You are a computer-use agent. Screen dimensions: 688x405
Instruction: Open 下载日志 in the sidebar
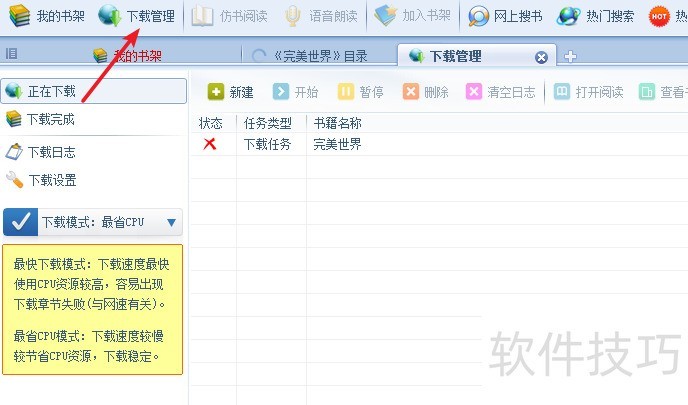(x=40, y=152)
